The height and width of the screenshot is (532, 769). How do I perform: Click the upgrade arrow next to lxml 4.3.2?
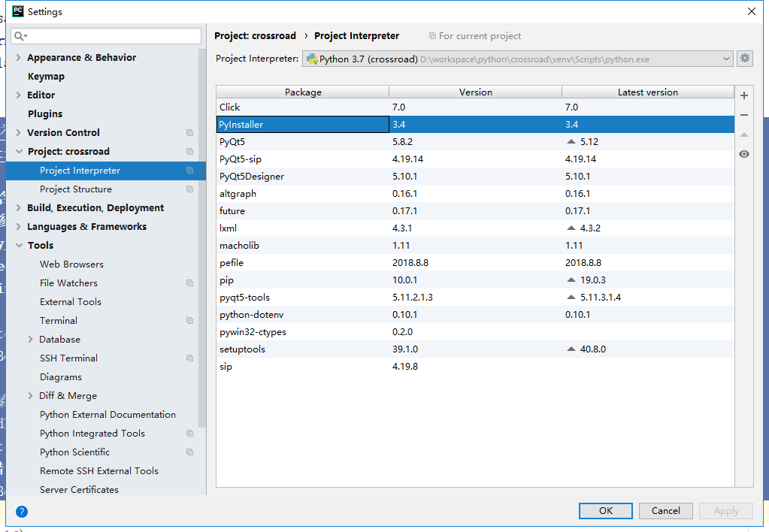pos(571,228)
